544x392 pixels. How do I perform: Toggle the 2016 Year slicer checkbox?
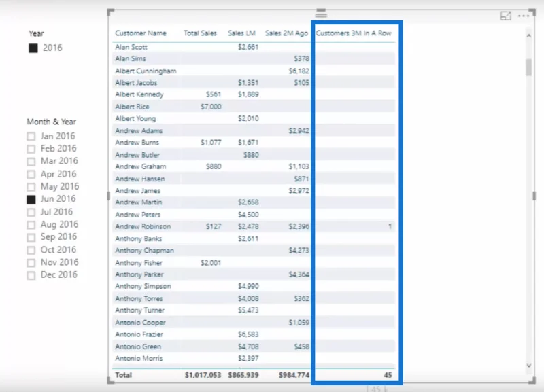tap(33, 48)
